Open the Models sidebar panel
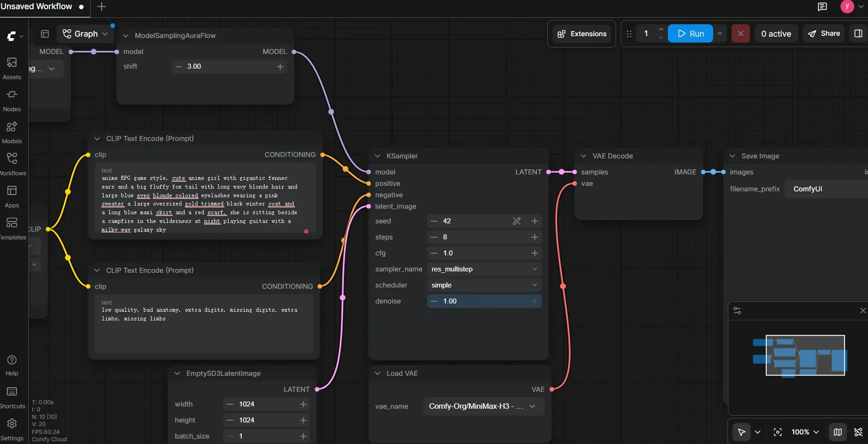868x444 pixels. click(x=12, y=132)
